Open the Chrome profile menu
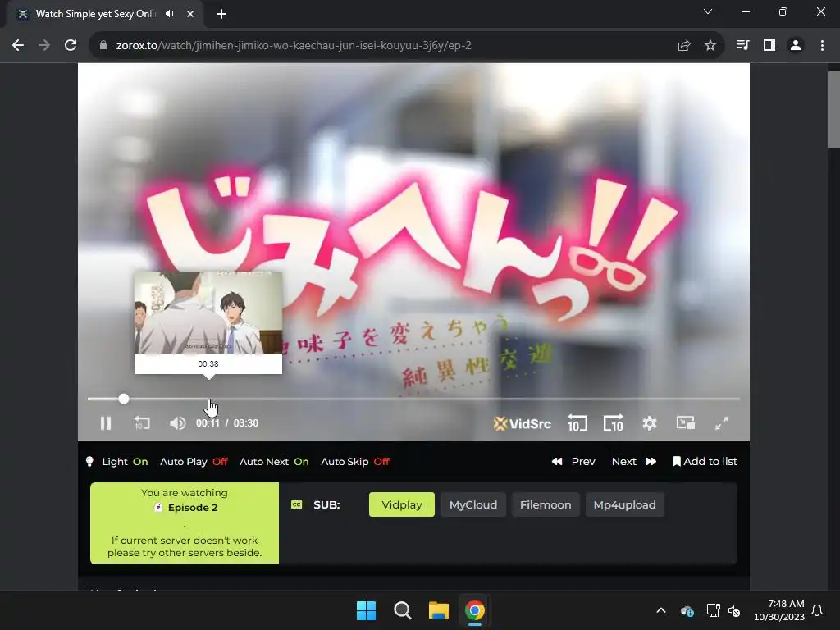Screen dimensions: 840x630 (x=796, y=46)
